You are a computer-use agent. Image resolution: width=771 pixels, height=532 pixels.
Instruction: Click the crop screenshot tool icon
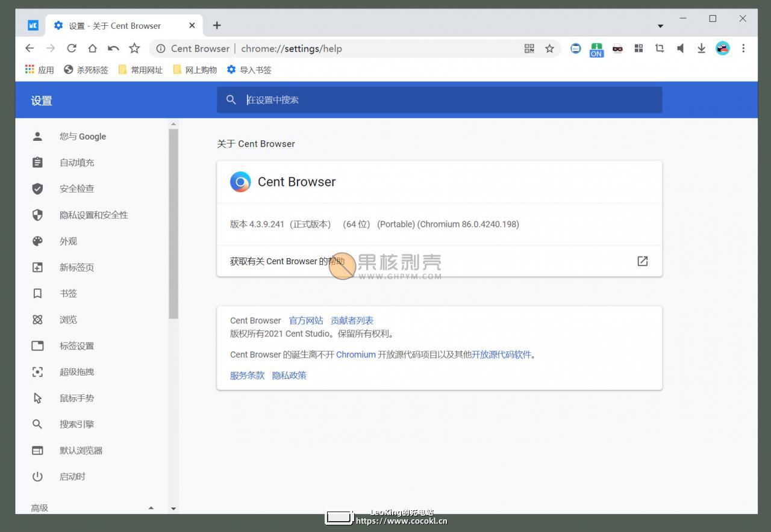tap(660, 49)
